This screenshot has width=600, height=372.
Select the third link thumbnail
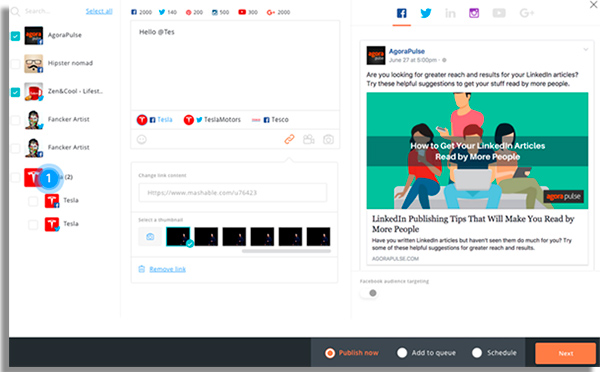tap(234, 237)
